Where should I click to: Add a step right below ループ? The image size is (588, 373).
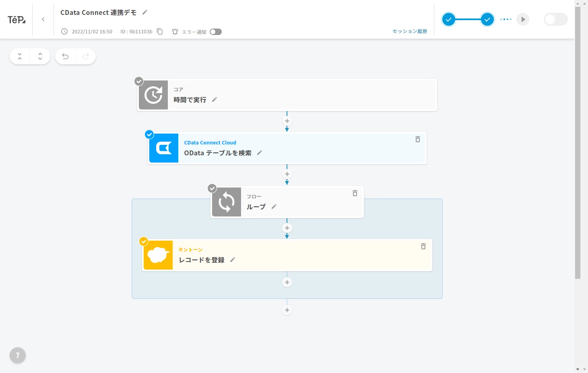coord(287,228)
